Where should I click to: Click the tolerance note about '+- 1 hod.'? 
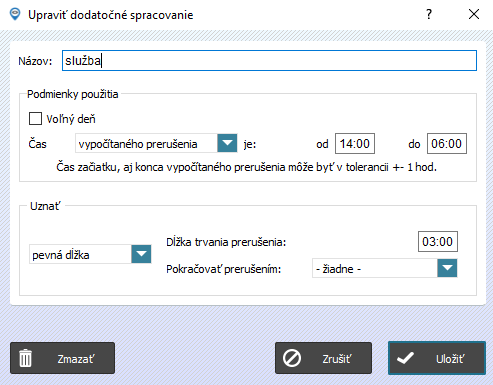point(247,167)
